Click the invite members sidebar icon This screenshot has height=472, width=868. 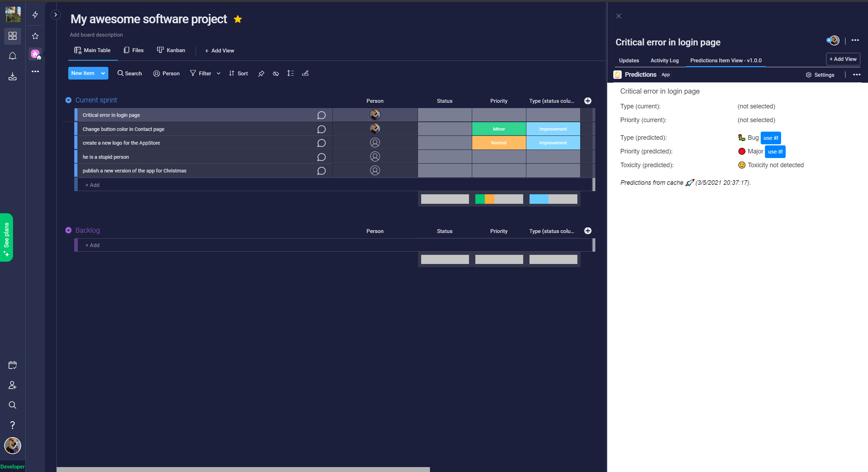point(13,385)
